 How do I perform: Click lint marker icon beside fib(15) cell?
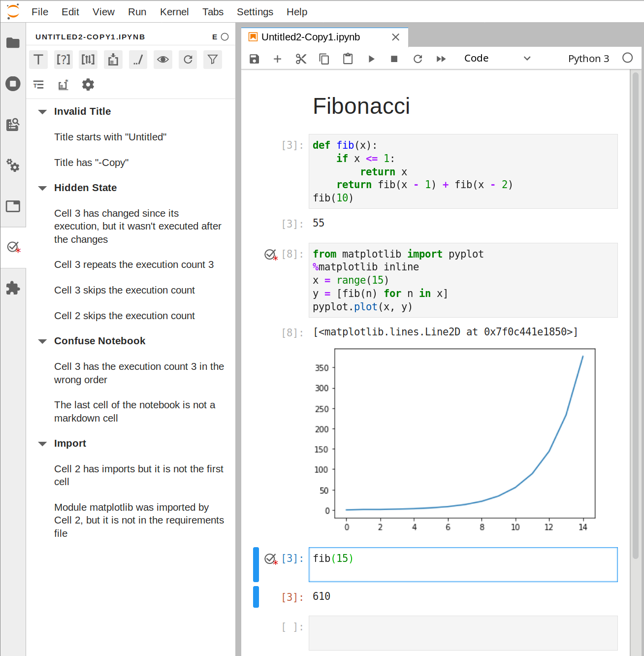click(271, 559)
